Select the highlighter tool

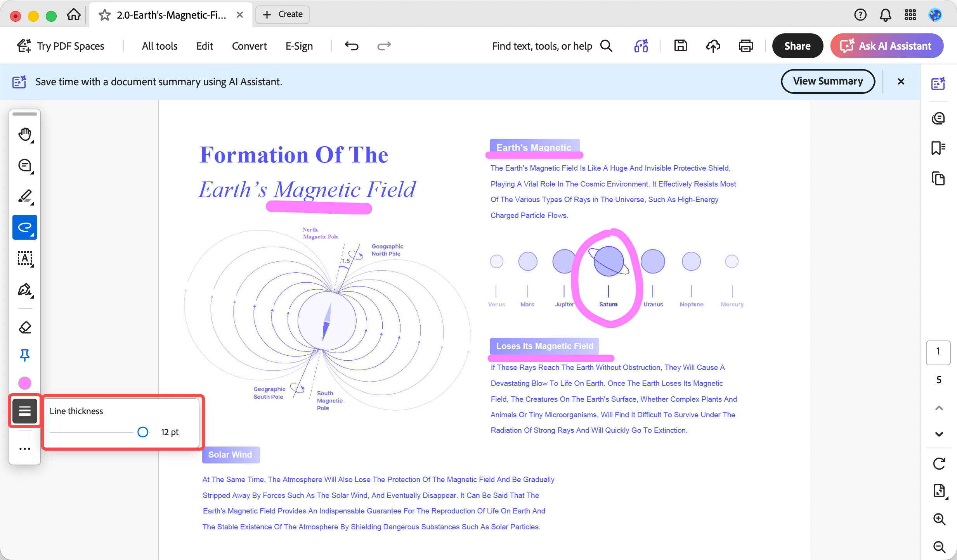tap(25, 196)
